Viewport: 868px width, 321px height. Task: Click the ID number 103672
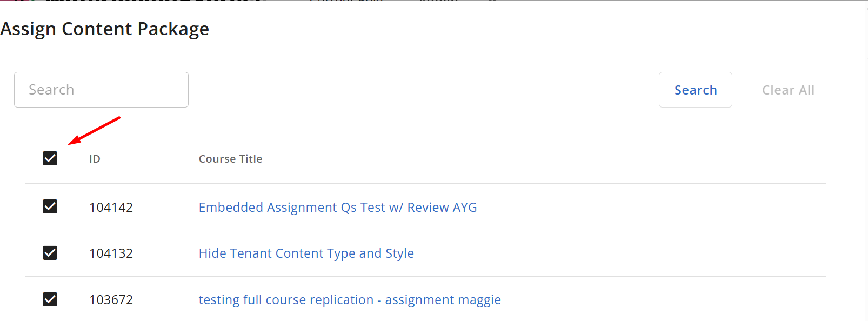click(111, 300)
